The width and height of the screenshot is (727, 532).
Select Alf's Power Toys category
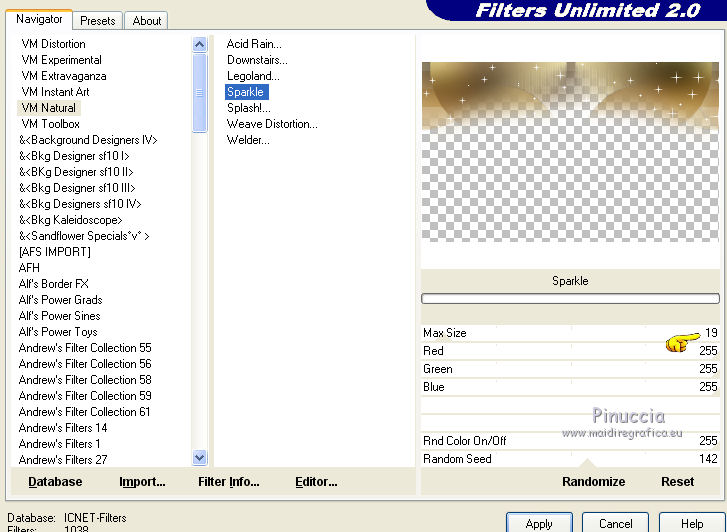pyautogui.click(x=58, y=332)
